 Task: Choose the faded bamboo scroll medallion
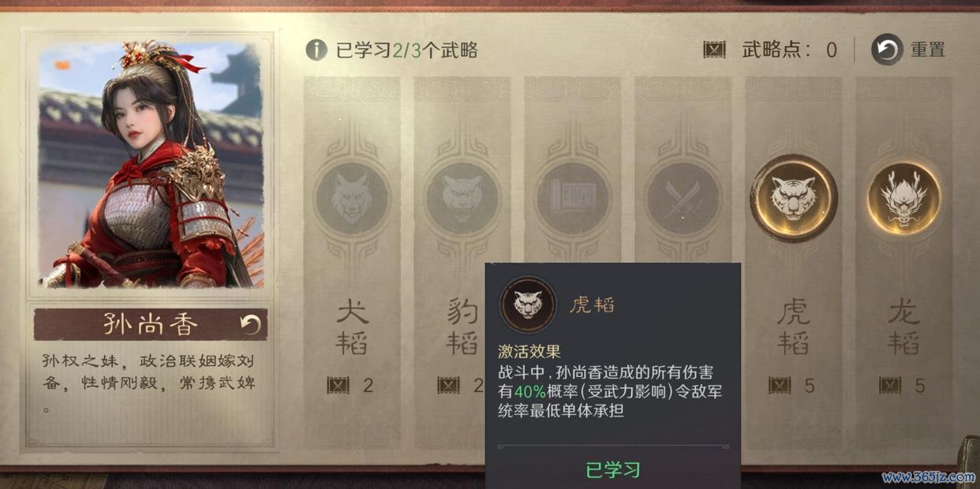(x=572, y=198)
